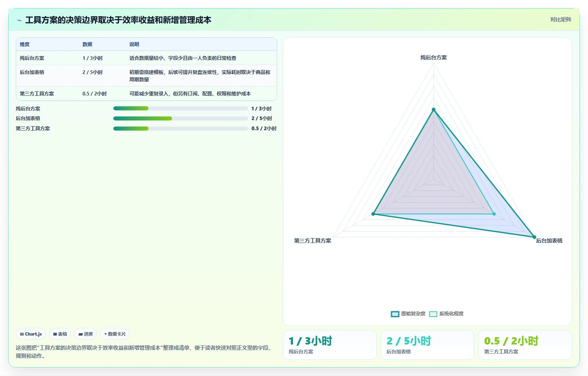Click the 1 / 3小时 table cell

click(93, 58)
